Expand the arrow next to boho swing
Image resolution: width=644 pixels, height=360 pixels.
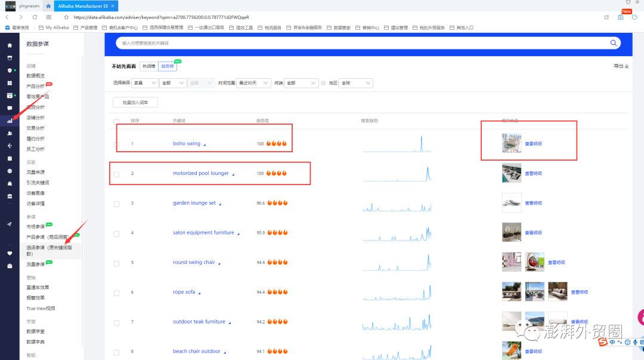click(205, 145)
